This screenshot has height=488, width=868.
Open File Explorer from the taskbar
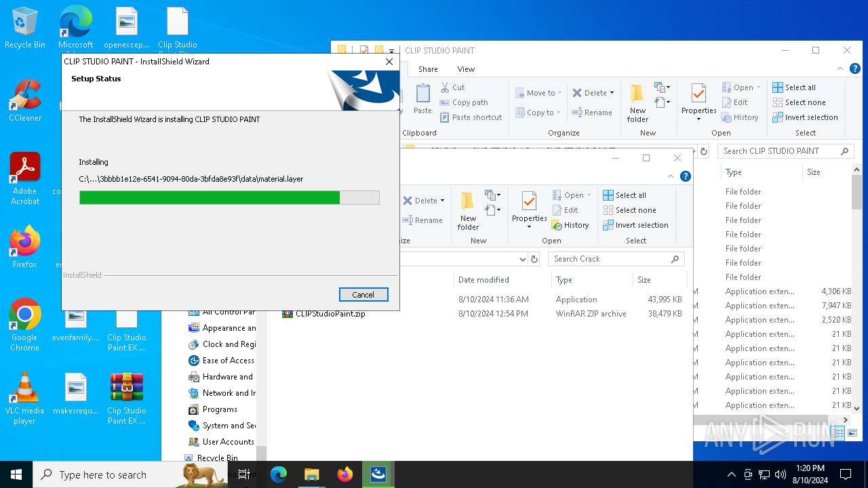(x=311, y=474)
